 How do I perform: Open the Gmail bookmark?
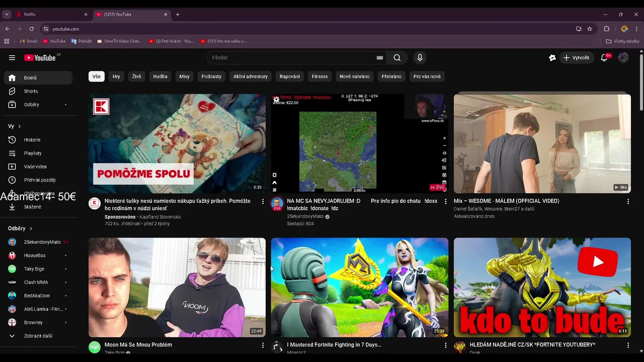28,41
